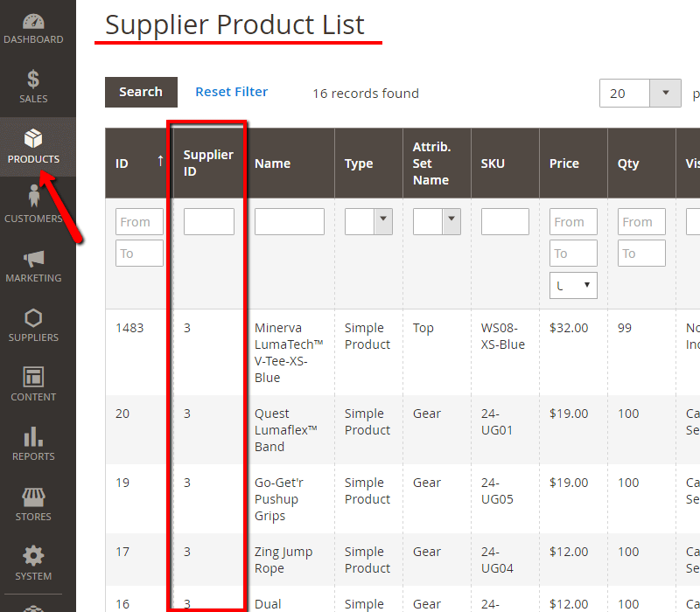Screen dimensions: 700x612
Task: Open the Sales dollar icon
Action: (33, 80)
